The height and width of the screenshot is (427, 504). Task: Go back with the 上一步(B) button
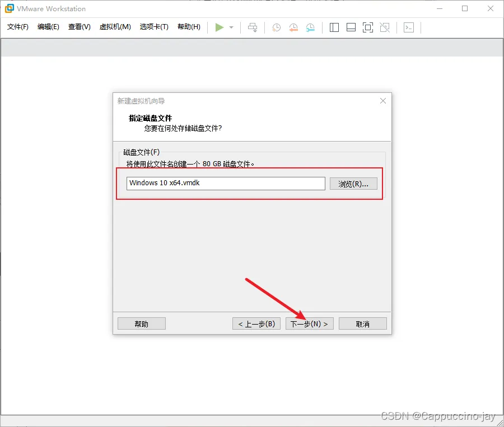[x=256, y=323]
